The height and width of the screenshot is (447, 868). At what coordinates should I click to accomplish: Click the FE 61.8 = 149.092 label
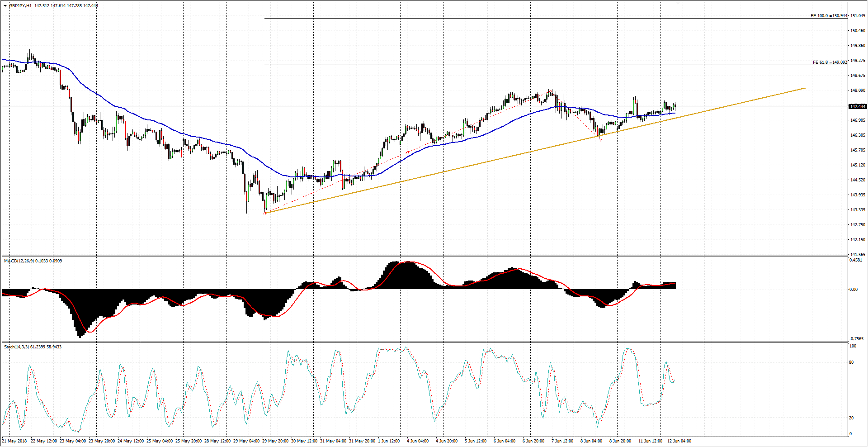830,62
